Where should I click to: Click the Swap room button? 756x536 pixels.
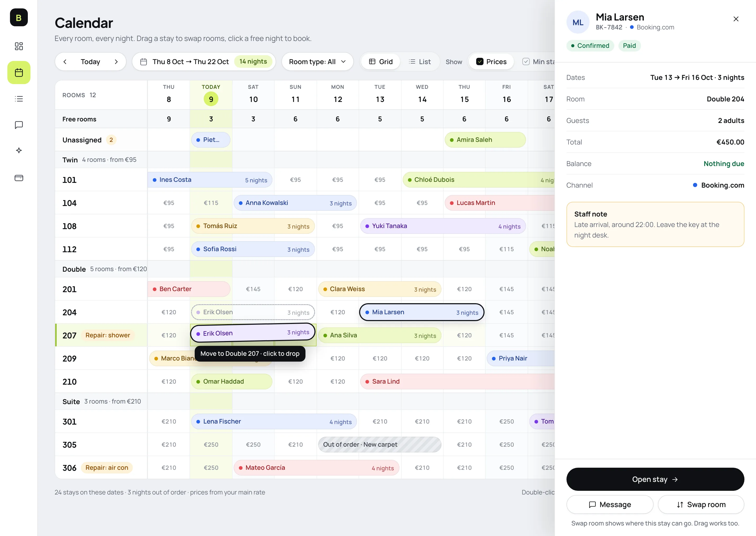pos(701,504)
